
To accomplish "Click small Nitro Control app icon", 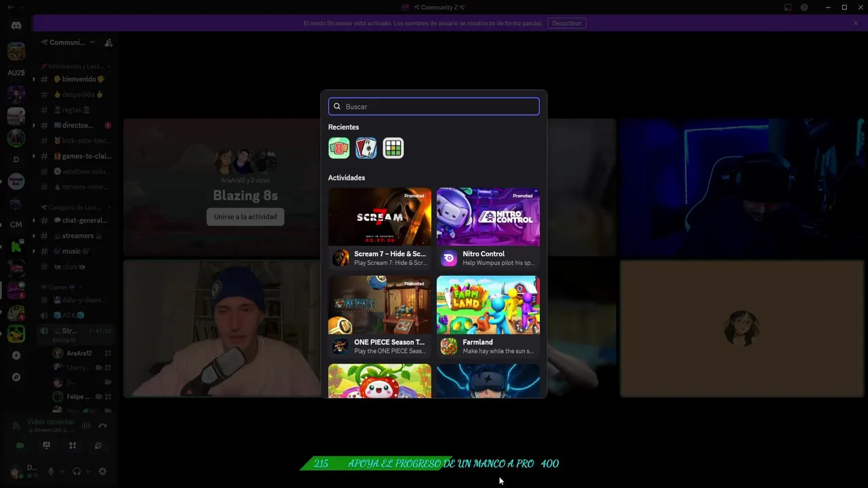I will click(449, 258).
